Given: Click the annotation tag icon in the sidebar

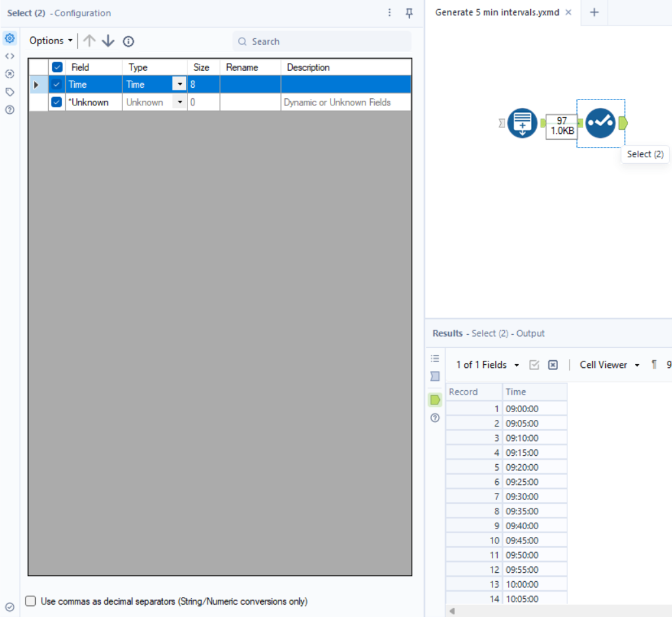Looking at the screenshot, I should [x=9, y=92].
